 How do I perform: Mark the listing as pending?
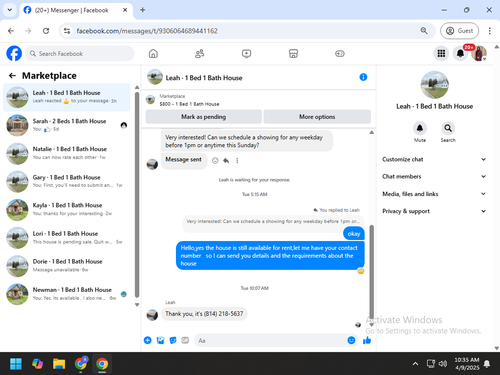203,117
